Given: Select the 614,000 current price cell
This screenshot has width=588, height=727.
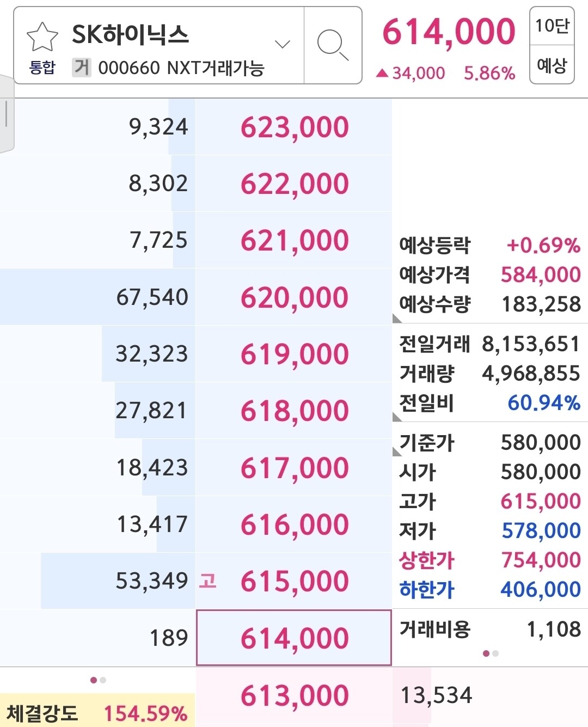Looking at the screenshot, I should 294,638.
